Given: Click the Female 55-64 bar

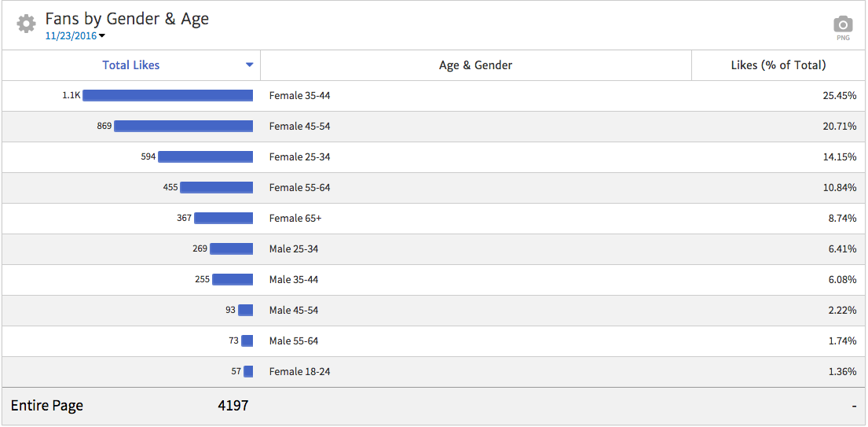Looking at the screenshot, I should (216, 187).
